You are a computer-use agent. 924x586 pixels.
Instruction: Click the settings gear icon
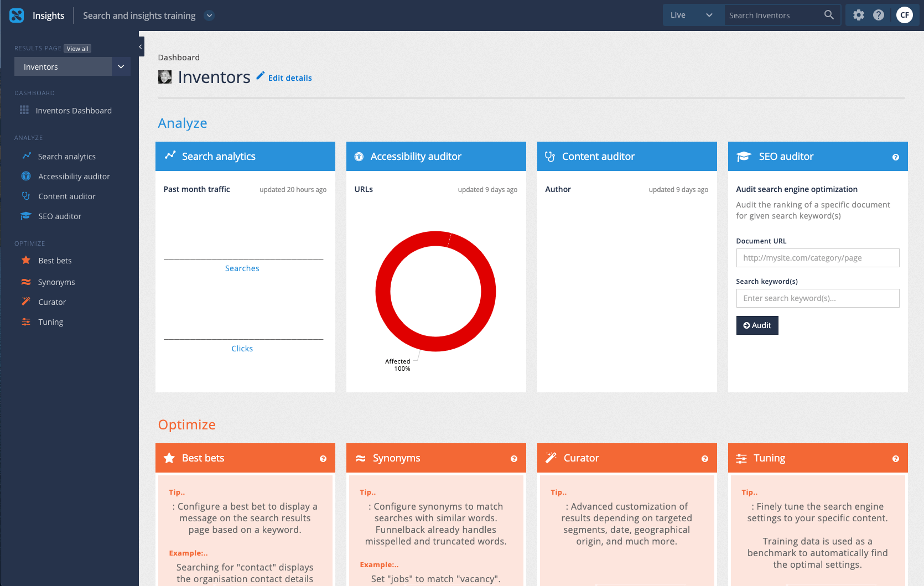(858, 15)
